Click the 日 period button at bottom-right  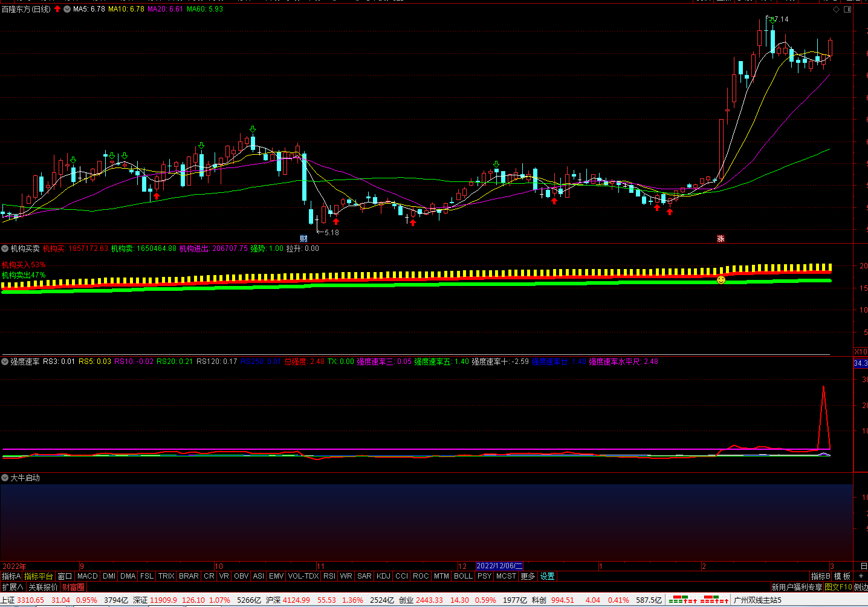[x=864, y=566]
